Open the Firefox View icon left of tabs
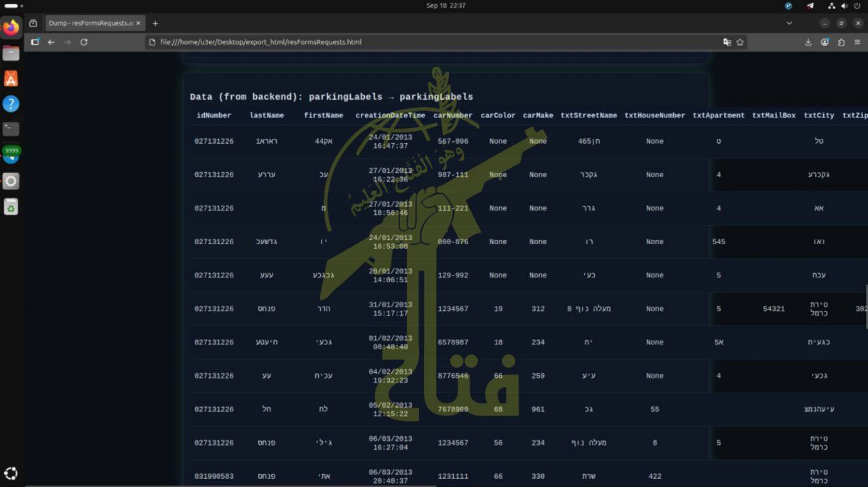Screen dimensions: 868x487 point(33,23)
